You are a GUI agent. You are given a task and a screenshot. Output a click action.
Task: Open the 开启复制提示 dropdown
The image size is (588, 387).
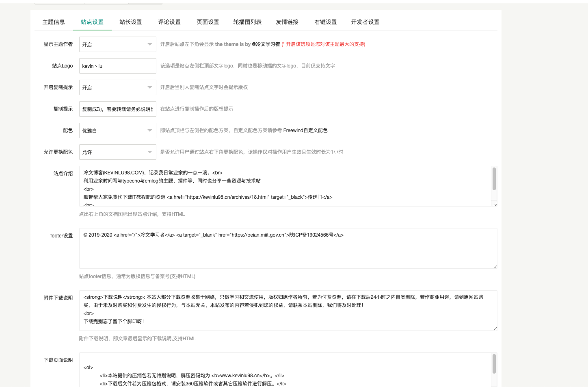point(117,87)
